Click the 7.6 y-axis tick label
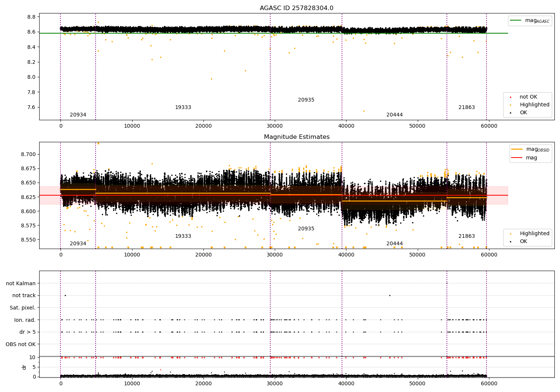This screenshot has height=392, width=560. tap(31, 108)
